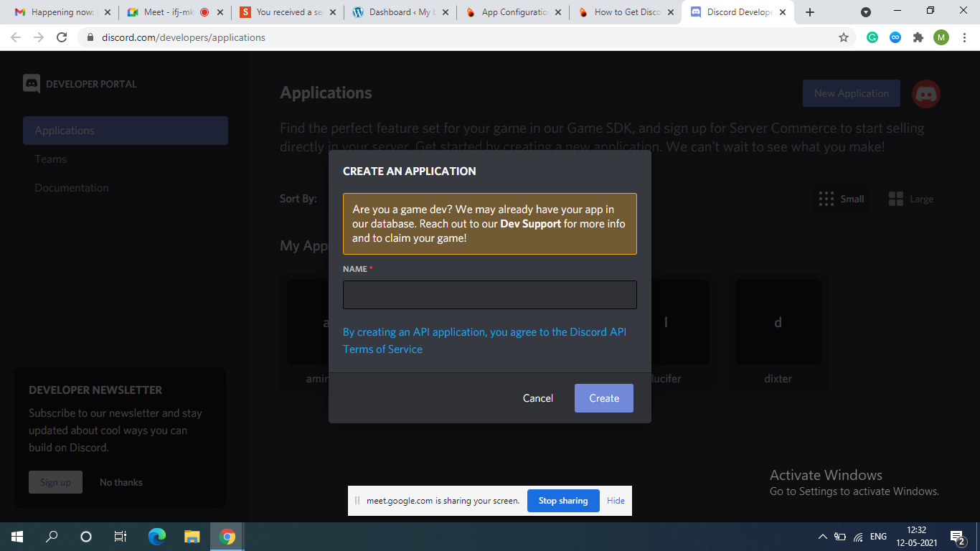The width and height of the screenshot is (980, 551).
Task: Bookmark this page with the star icon
Action: 844,37
